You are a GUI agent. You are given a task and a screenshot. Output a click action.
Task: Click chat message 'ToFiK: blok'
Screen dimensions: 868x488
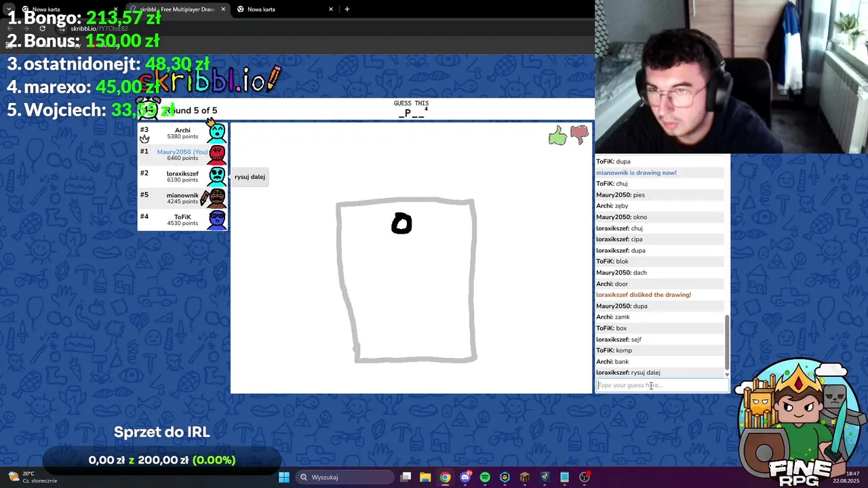pyautogui.click(x=612, y=262)
